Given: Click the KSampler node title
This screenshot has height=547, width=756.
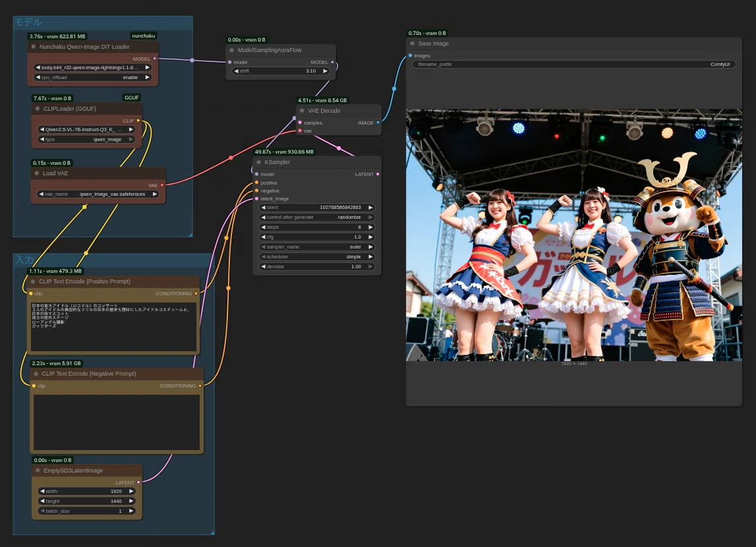Looking at the screenshot, I should (x=277, y=162).
